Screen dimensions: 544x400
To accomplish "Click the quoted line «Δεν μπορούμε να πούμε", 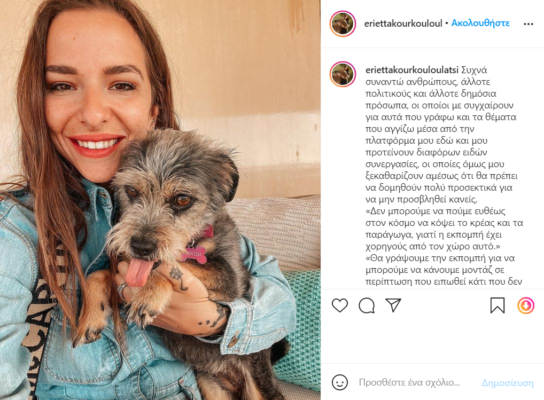I will click(x=444, y=229).
